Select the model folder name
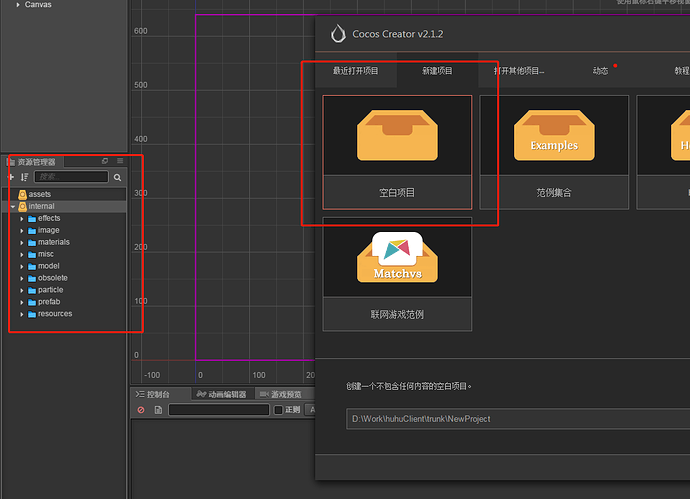This screenshot has width=690, height=499. [48, 266]
